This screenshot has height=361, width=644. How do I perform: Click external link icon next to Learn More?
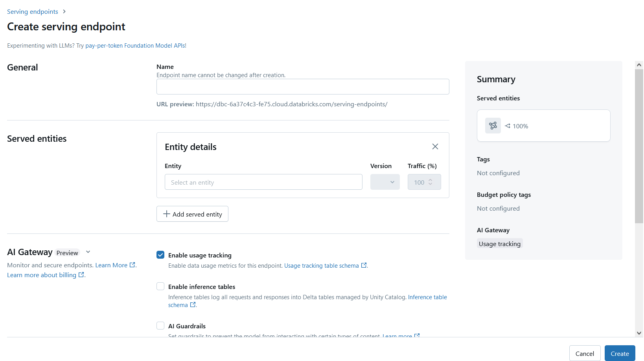[x=132, y=265]
